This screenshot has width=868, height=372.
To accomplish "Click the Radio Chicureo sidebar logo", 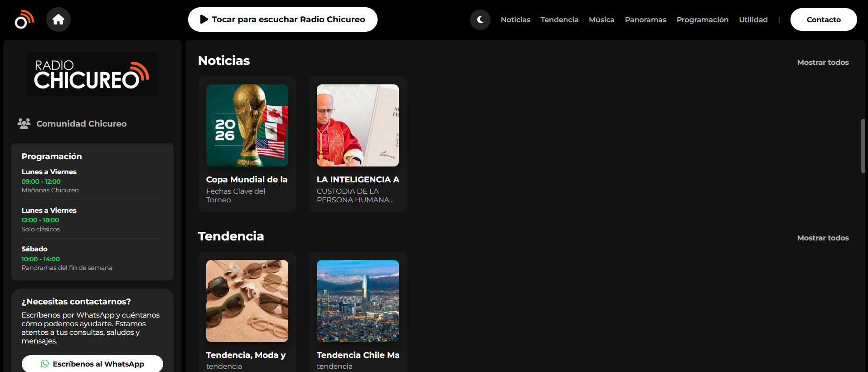I will (92, 74).
